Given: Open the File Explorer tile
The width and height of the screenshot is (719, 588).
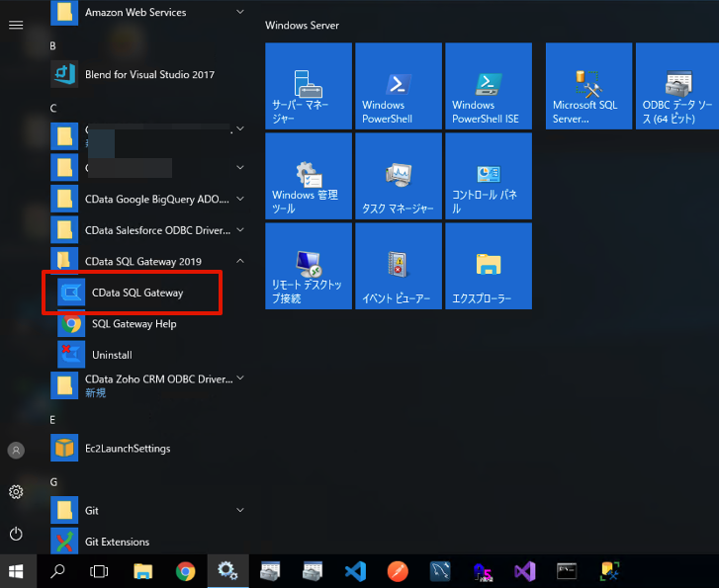Looking at the screenshot, I should [489, 266].
